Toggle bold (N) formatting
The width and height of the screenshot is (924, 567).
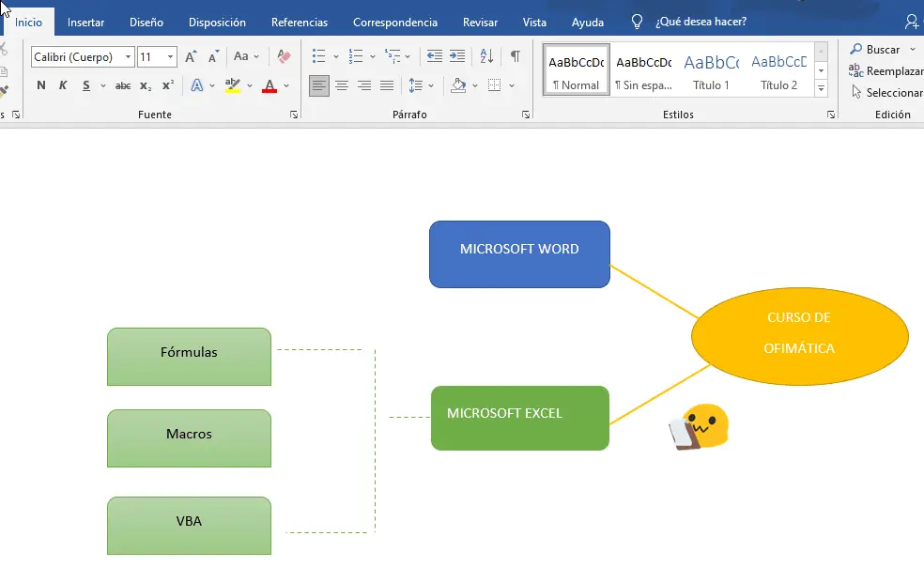[x=40, y=85]
